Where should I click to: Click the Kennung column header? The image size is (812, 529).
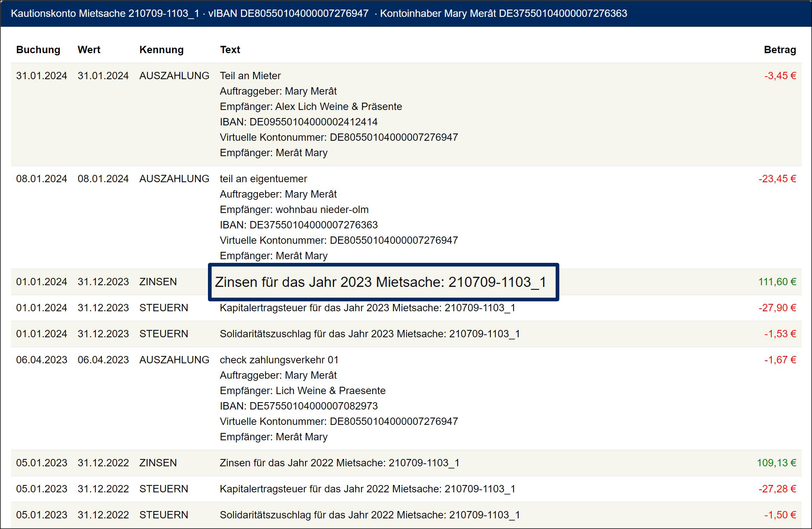[x=161, y=50]
